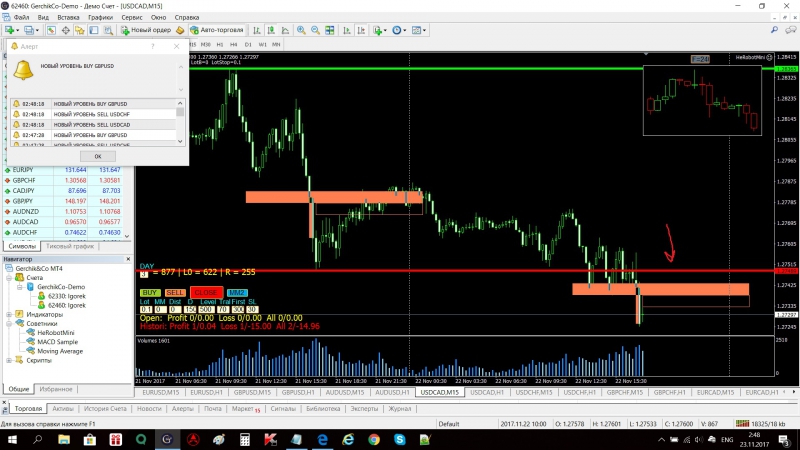Expand the Индикаторы tree node
This screenshot has width=800, height=450.
9,315
